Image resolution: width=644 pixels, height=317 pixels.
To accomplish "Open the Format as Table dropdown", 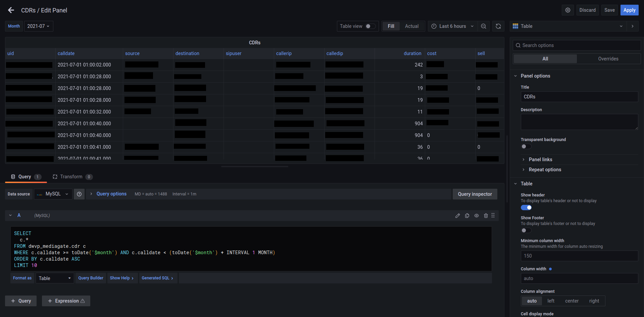I will pos(55,278).
